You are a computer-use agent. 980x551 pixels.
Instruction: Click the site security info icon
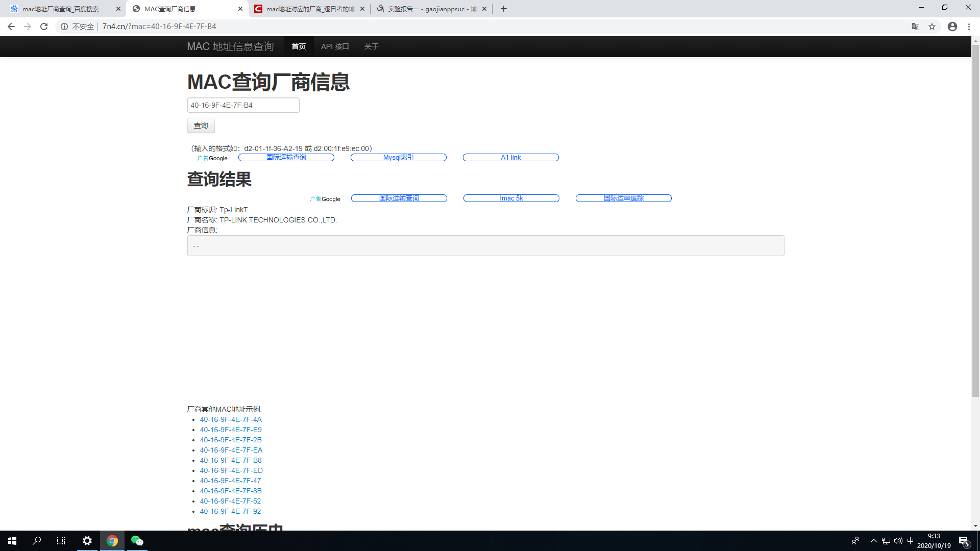click(x=64, y=27)
